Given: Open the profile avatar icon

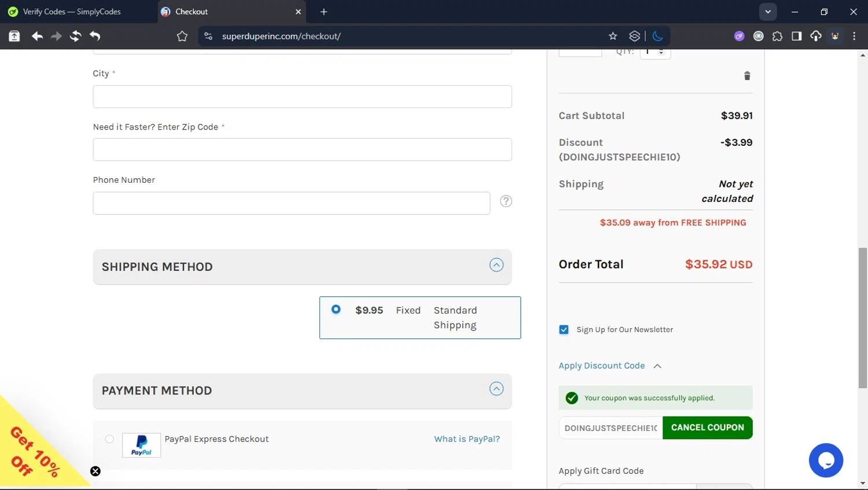Looking at the screenshot, I should click(835, 36).
